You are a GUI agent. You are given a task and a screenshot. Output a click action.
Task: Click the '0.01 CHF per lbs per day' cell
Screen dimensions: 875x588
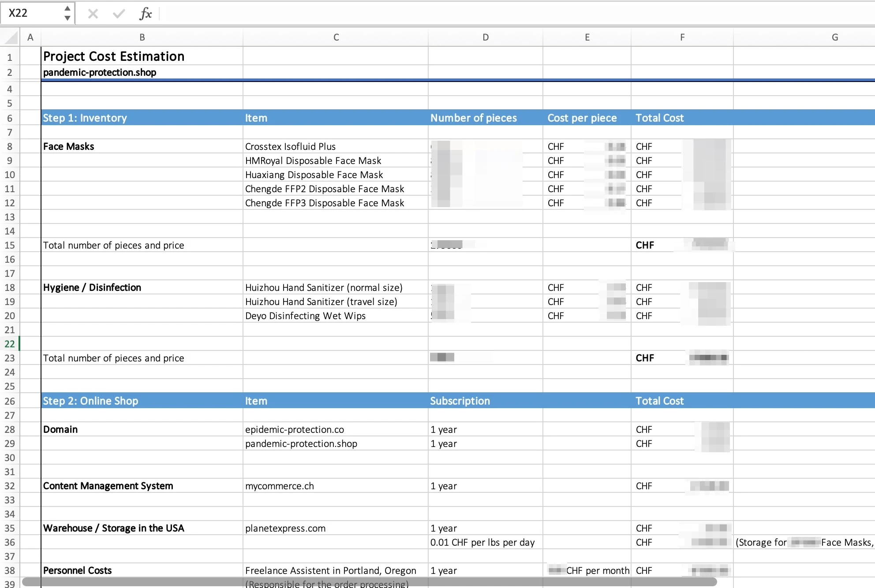click(486, 542)
